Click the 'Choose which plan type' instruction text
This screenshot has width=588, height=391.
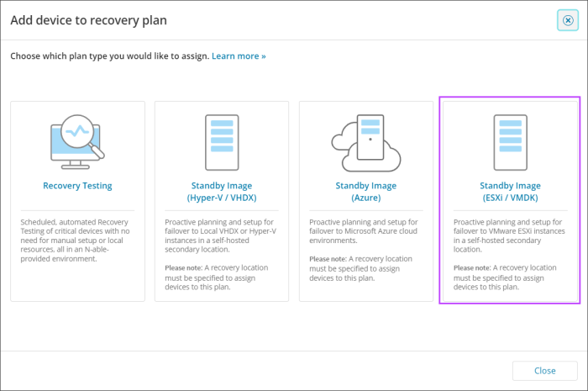(108, 55)
